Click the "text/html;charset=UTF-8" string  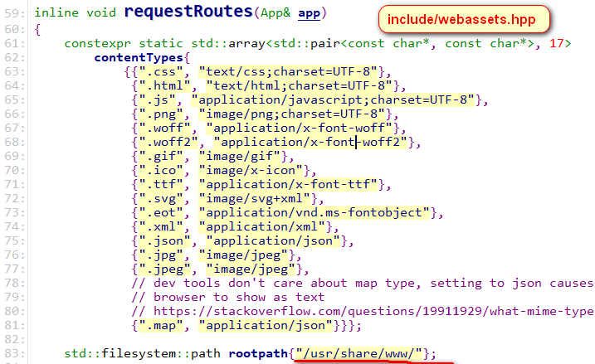tap(300, 85)
